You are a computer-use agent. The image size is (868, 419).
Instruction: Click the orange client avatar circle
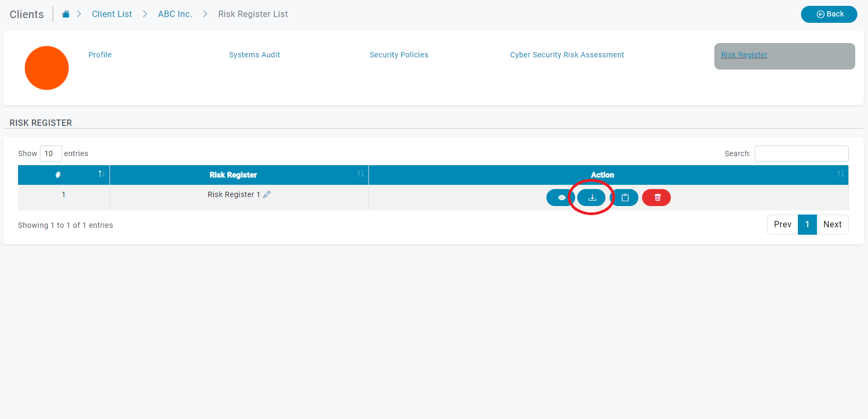tap(47, 68)
